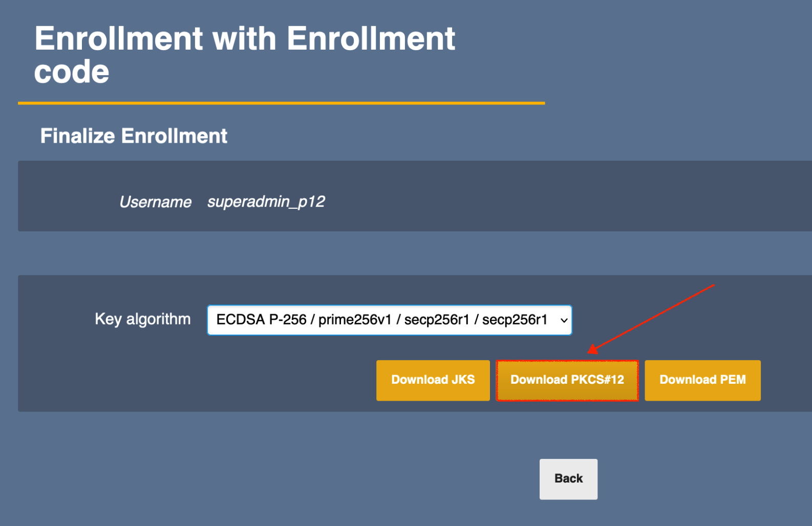Screen dimensions: 812x526
Task: Click the Username label
Action: 155,202
